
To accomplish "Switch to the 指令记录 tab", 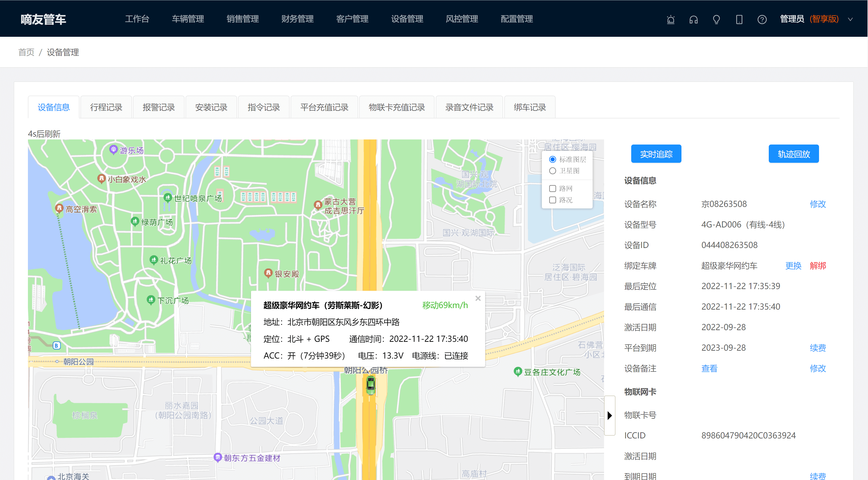I will point(264,107).
